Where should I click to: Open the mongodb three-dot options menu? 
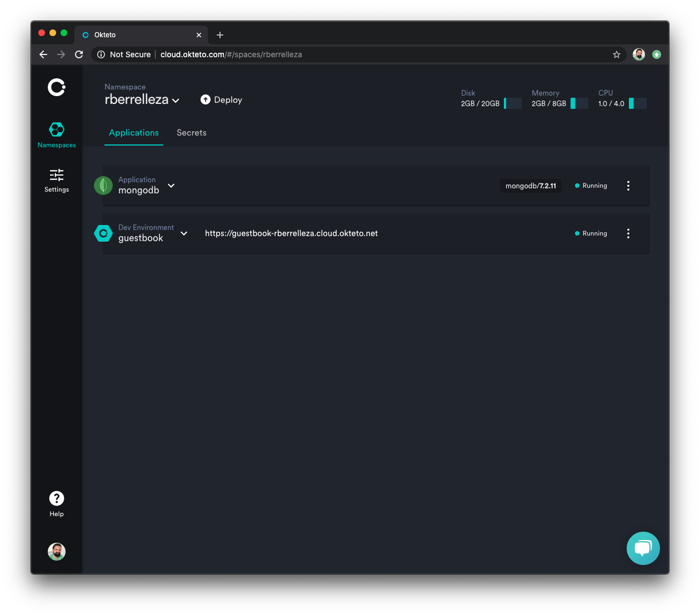tap(628, 186)
